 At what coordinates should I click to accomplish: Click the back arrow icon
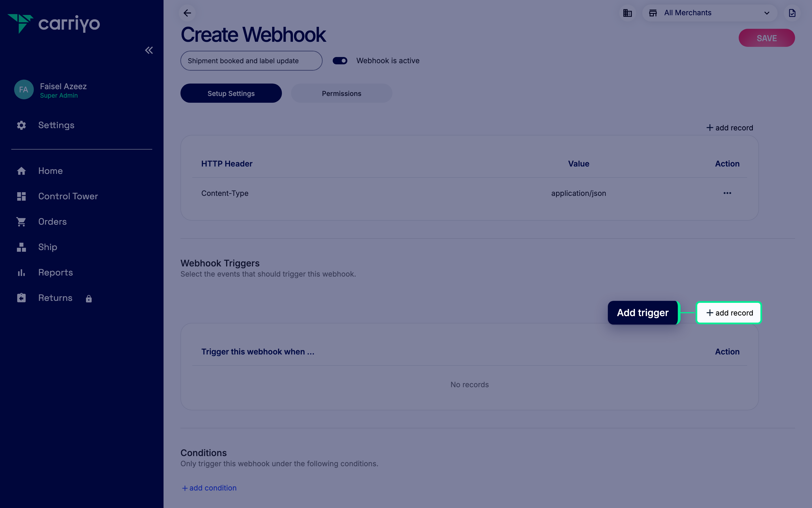coord(187,13)
